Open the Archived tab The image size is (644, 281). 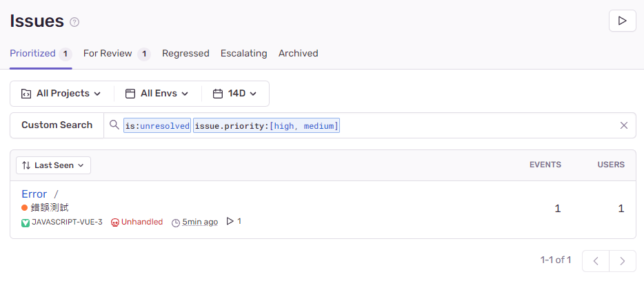298,53
